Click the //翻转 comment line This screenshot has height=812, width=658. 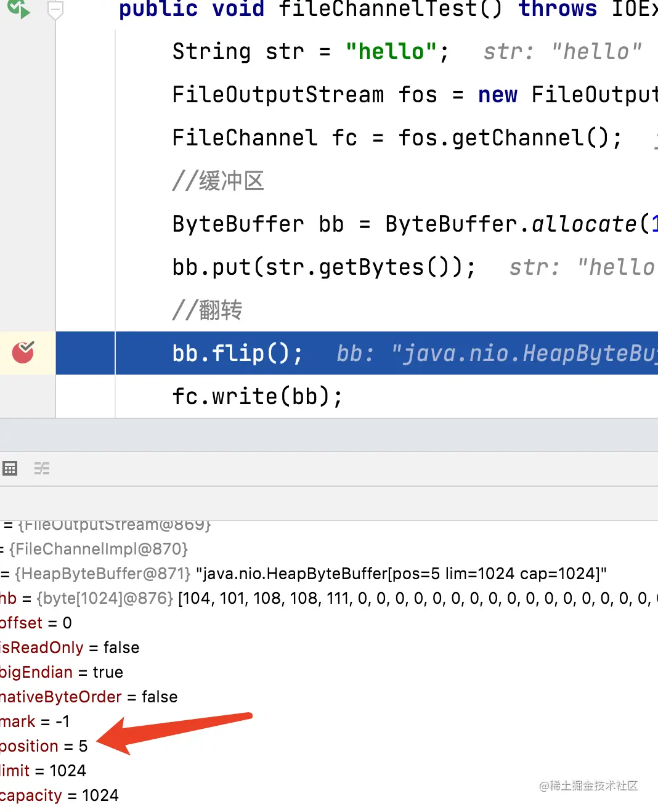click(x=208, y=310)
